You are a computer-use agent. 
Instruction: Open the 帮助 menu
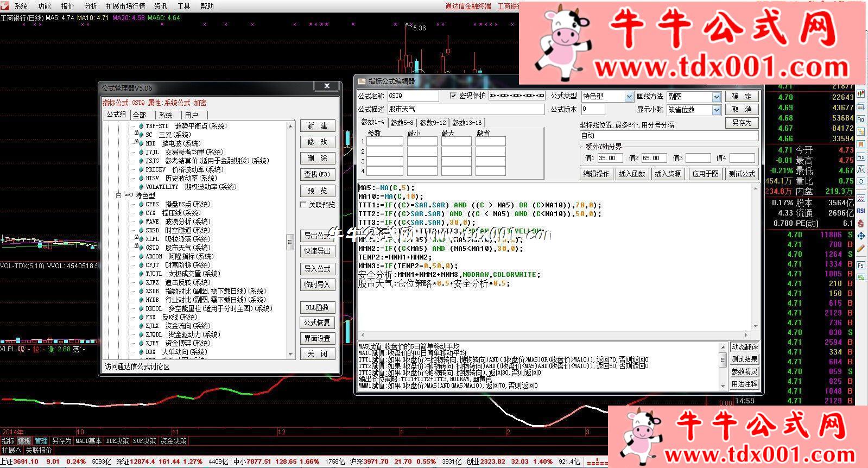[x=207, y=6]
